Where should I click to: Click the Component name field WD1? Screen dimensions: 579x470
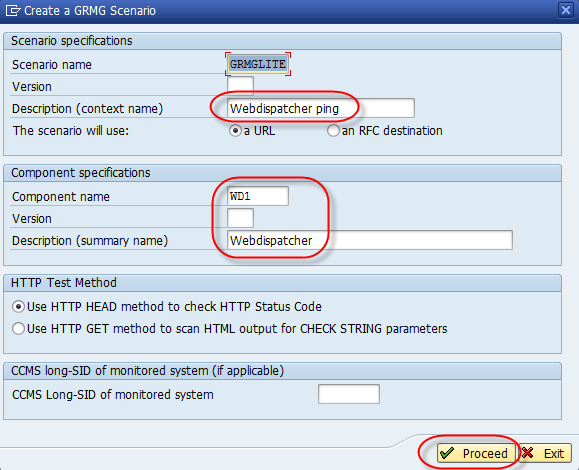(x=258, y=196)
